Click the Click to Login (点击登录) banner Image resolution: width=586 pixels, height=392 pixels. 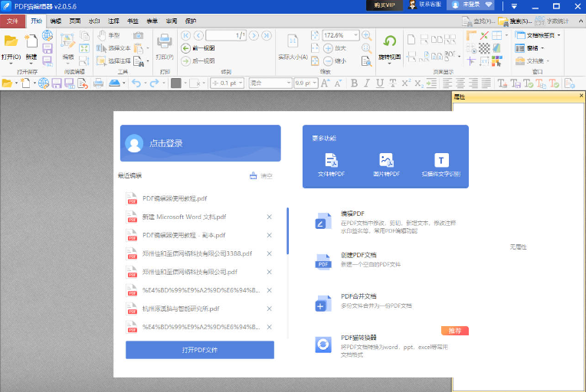tap(201, 143)
